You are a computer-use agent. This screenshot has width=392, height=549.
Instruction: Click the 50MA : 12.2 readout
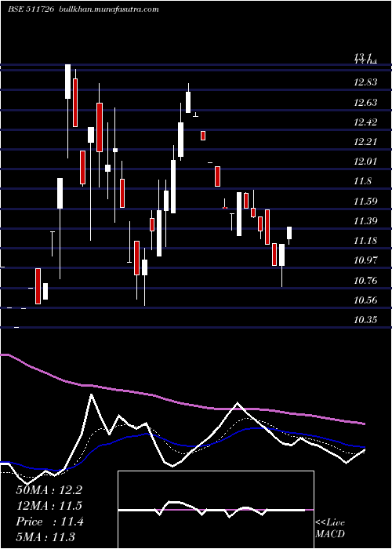click(49, 490)
